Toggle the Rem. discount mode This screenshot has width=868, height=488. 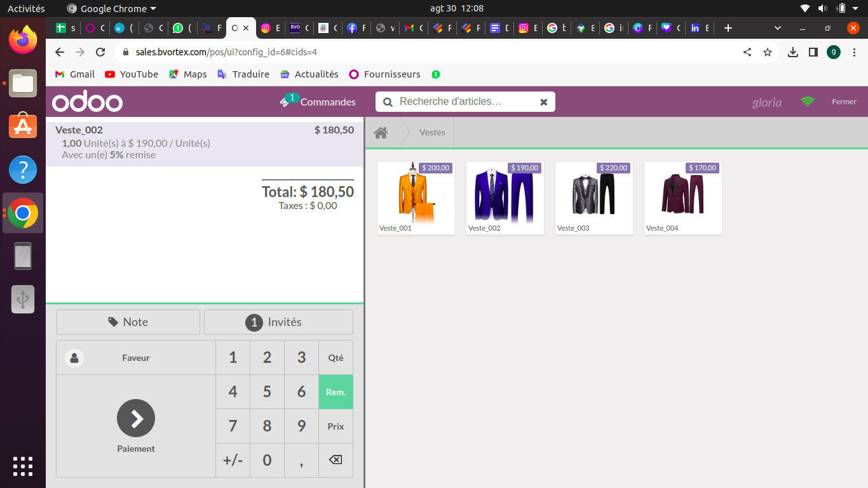pyautogui.click(x=336, y=392)
